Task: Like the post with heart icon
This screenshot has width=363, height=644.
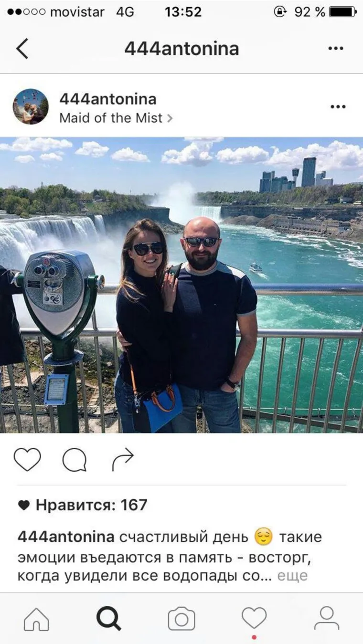Action: tap(27, 460)
